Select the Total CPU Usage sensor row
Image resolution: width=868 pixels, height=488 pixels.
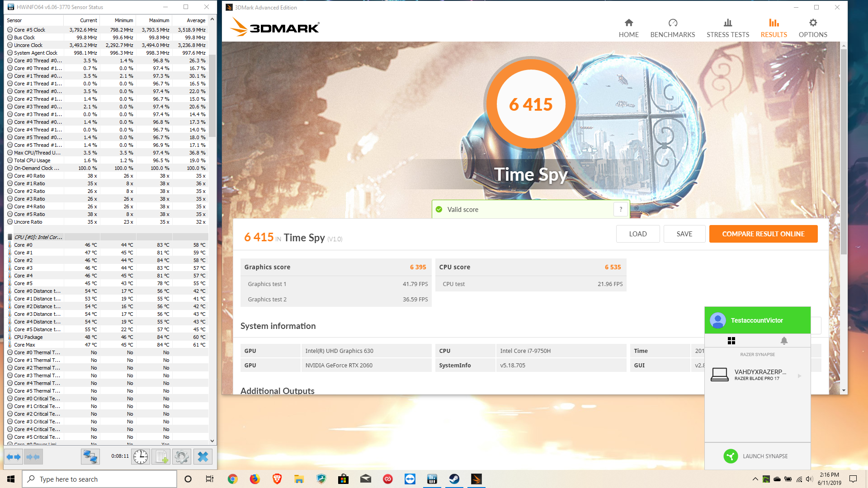pyautogui.click(x=107, y=160)
